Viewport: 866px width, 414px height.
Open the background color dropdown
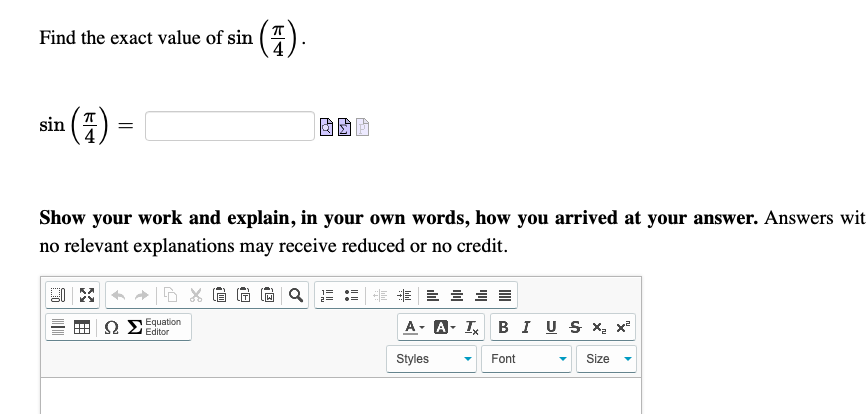445,327
